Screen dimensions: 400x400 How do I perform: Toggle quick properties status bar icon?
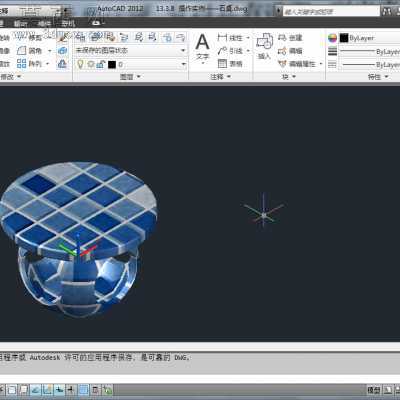click(95, 390)
